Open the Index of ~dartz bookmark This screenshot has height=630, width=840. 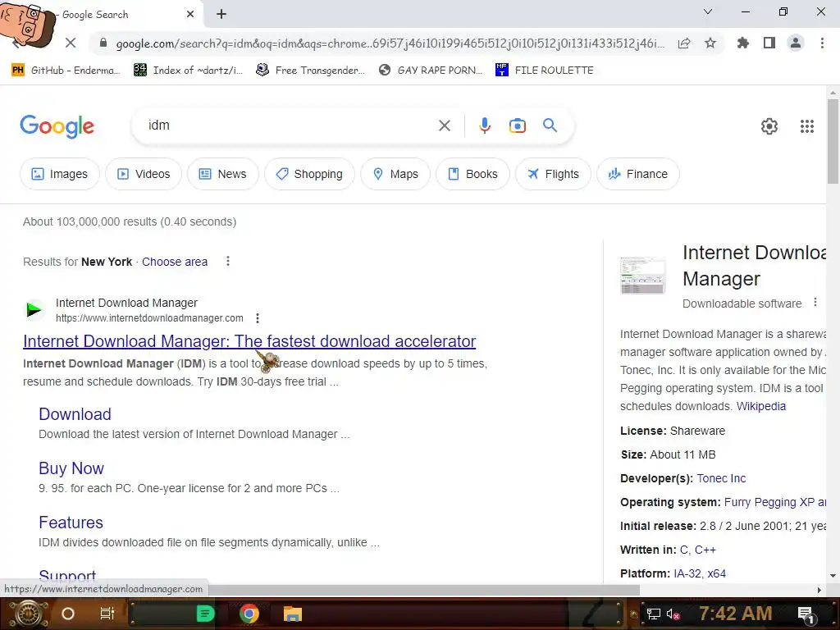point(188,71)
